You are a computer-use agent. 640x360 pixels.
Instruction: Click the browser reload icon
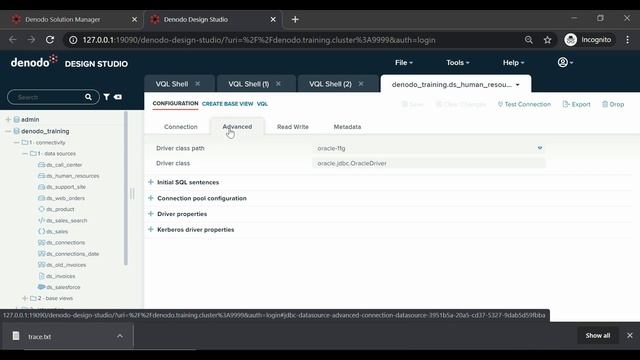click(x=50, y=40)
